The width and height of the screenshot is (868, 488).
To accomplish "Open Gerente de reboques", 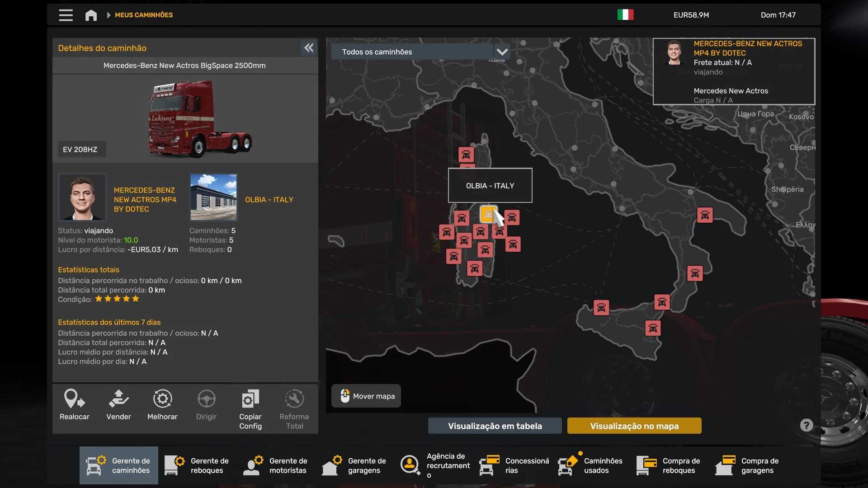I will tap(197, 465).
